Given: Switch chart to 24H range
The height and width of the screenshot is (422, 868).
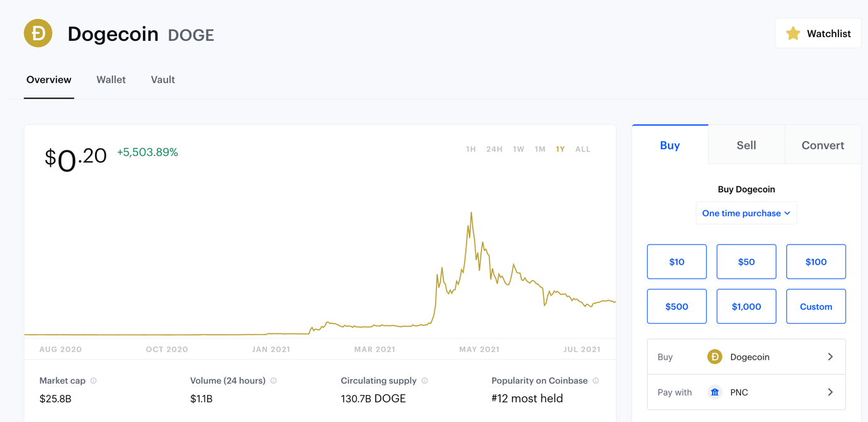Looking at the screenshot, I should pos(494,149).
